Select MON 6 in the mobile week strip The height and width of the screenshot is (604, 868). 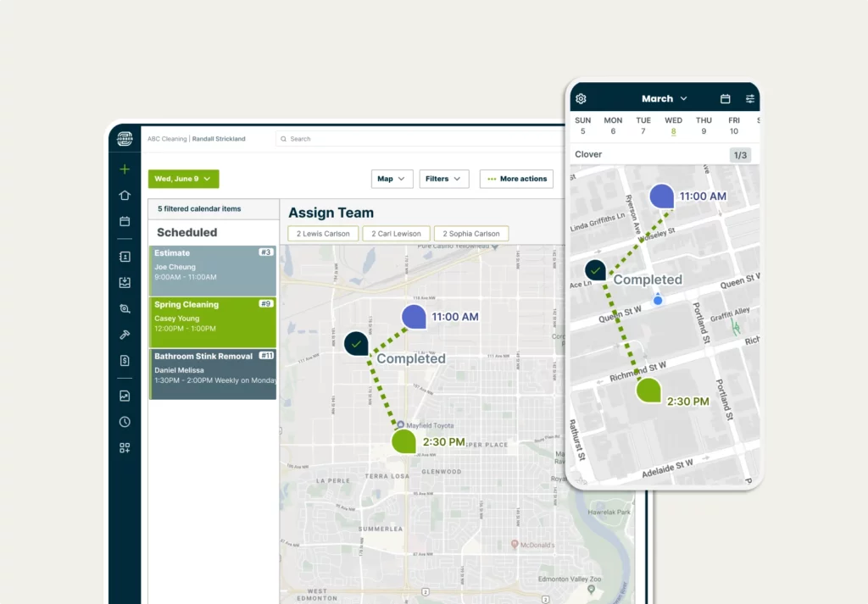point(613,125)
